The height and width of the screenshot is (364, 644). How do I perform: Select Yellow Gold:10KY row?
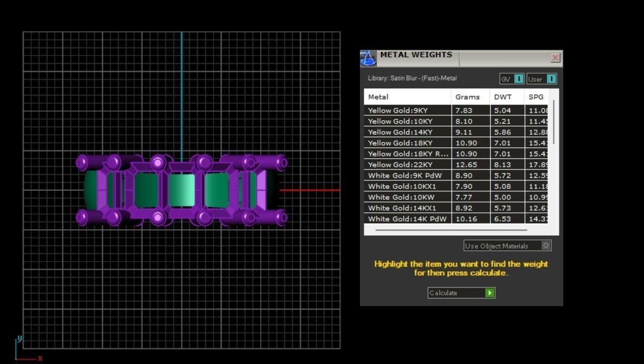coord(456,121)
